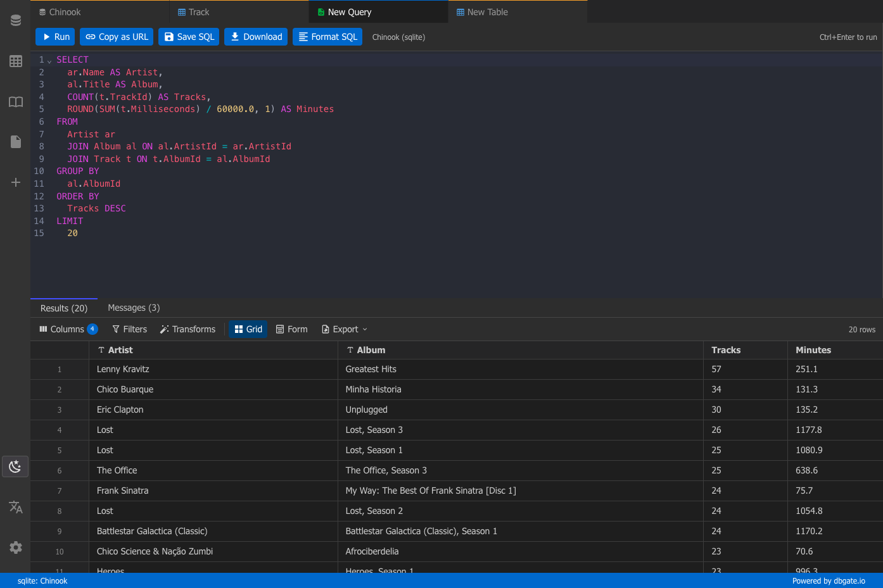Open the tables grid sidebar icon
This screenshot has width=883, height=588.
coord(16,61)
